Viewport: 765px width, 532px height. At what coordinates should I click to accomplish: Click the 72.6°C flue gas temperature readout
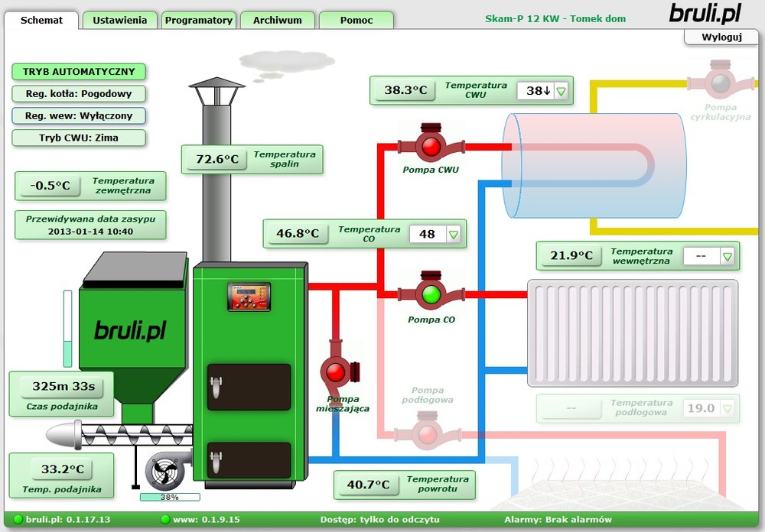click(x=217, y=160)
